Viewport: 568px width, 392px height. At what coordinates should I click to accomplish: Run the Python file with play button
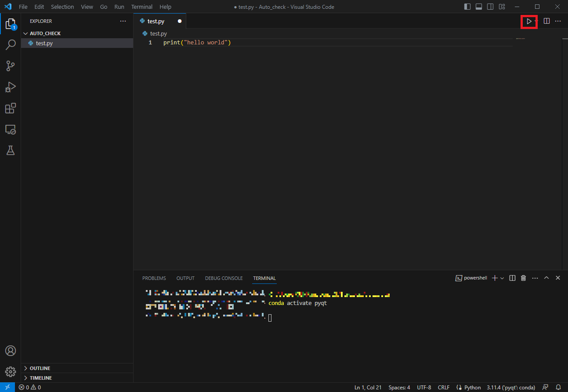(x=529, y=21)
